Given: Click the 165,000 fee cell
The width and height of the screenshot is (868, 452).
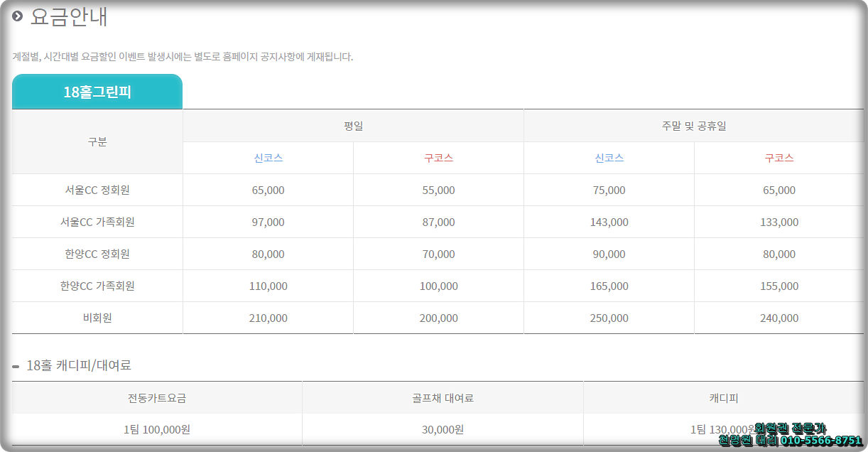Looking at the screenshot, I should pyautogui.click(x=609, y=286).
